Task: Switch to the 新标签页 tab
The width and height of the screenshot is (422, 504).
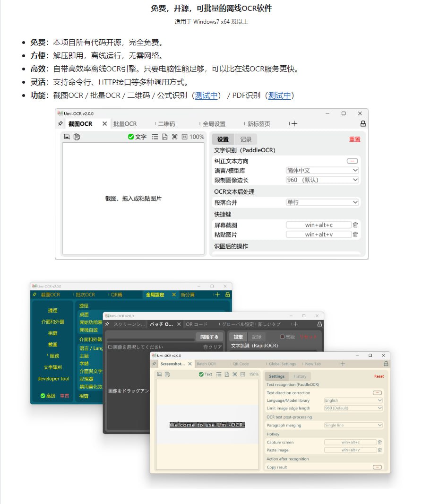Action: [258, 124]
